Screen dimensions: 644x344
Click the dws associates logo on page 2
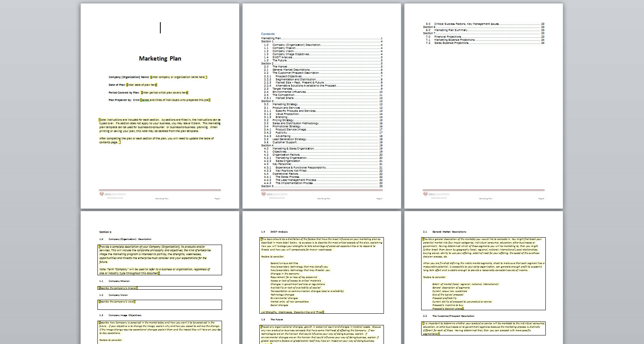click(x=274, y=194)
